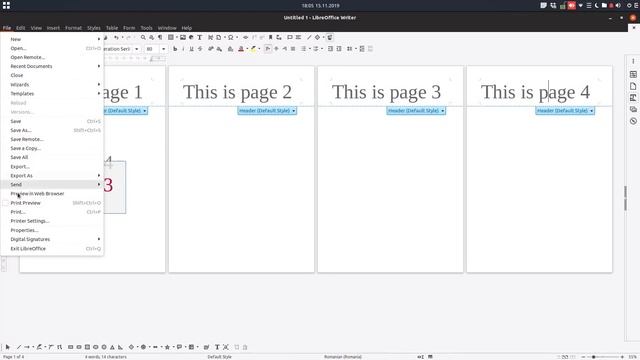Open the Highlighting Color dropdown arrow
The height and width of the screenshot is (360, 640).
point(260,49)
